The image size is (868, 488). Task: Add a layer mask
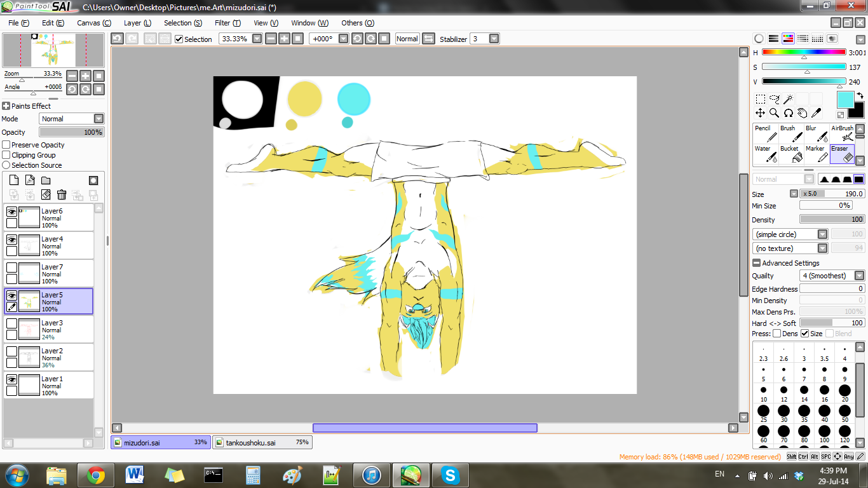(93, 180)
